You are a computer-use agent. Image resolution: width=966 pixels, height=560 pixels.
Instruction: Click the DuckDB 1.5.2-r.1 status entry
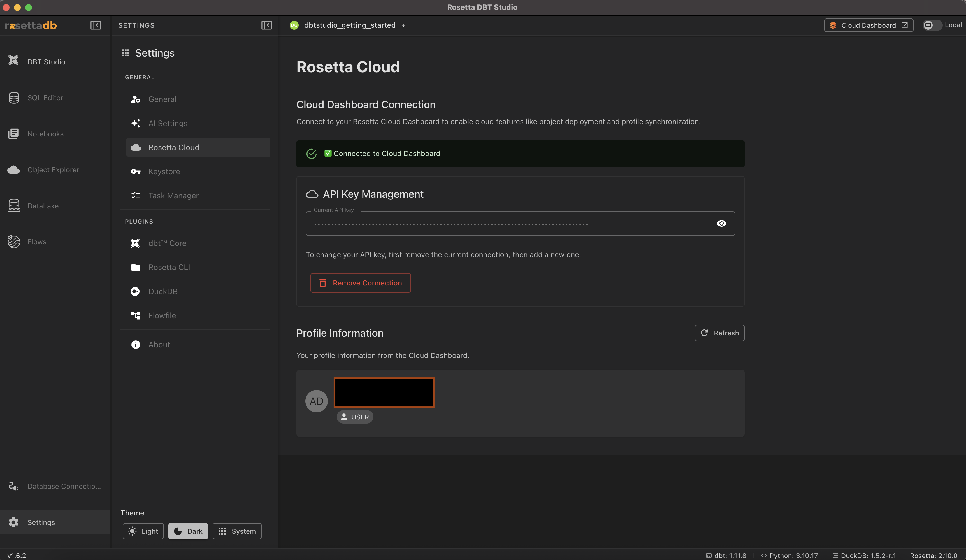(864, 556)
